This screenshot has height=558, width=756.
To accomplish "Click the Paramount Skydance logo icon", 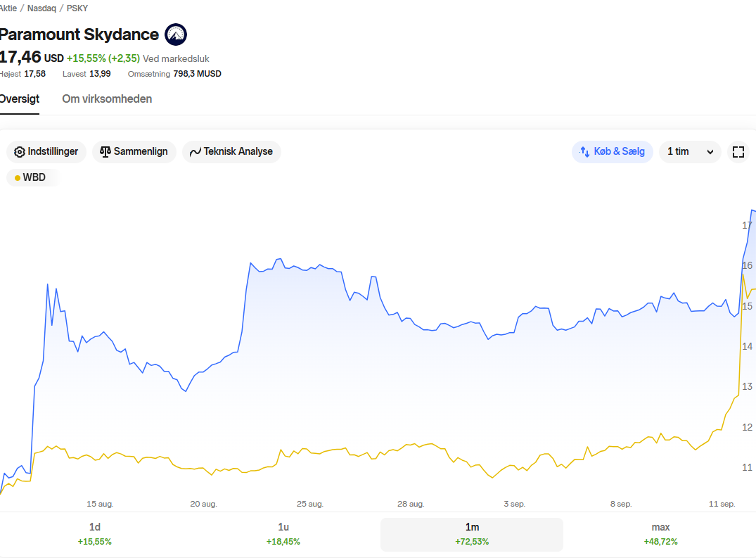I will click(x=176, y=34).
